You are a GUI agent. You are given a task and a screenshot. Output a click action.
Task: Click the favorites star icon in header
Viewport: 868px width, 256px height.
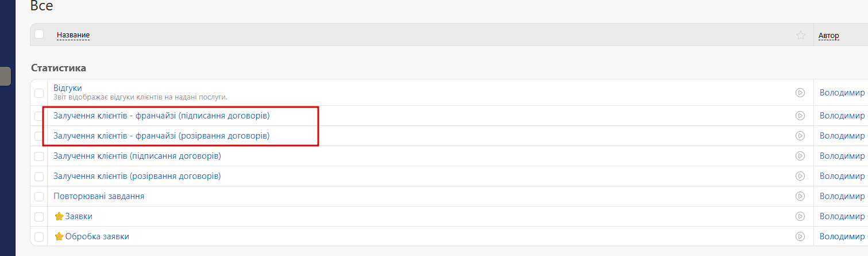(x=800, y=35)
